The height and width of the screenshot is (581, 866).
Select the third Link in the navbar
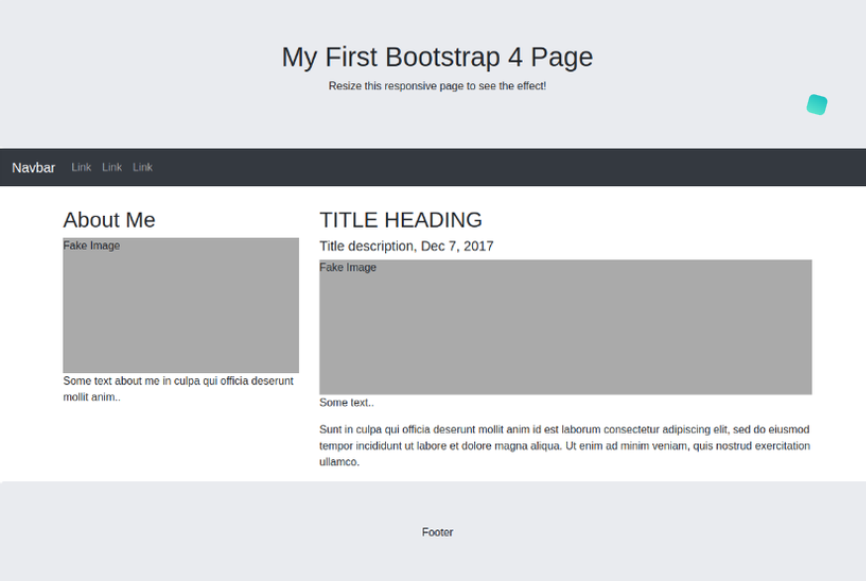tap(142, 167)
